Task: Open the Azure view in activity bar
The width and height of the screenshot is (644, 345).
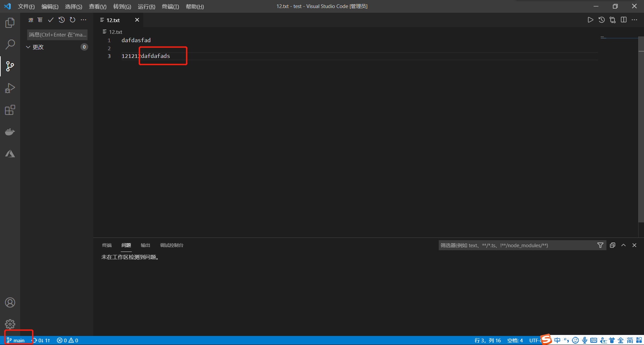Action: click(x=10, y=154)
